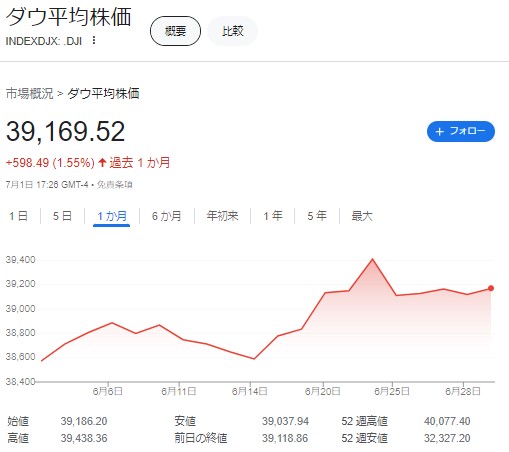The width and height of the screenshot is (509, 452).
Task: Click the 6月25日 axis label
Action: 392,391
